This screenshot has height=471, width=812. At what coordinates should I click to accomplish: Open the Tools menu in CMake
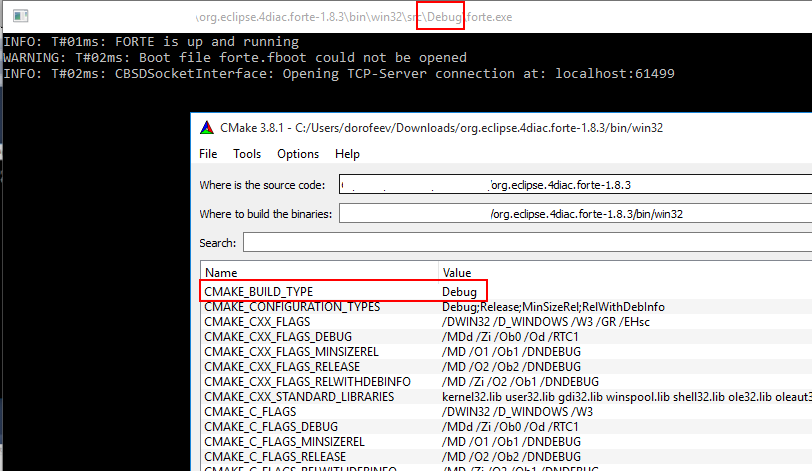point(247,154)
